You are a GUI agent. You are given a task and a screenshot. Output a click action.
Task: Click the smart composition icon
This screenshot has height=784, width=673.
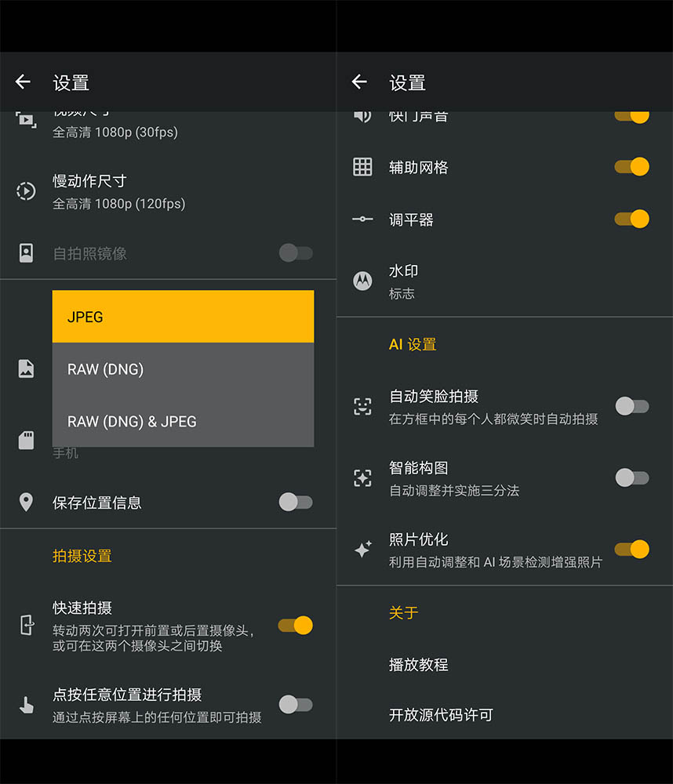(x=362, y=477)
